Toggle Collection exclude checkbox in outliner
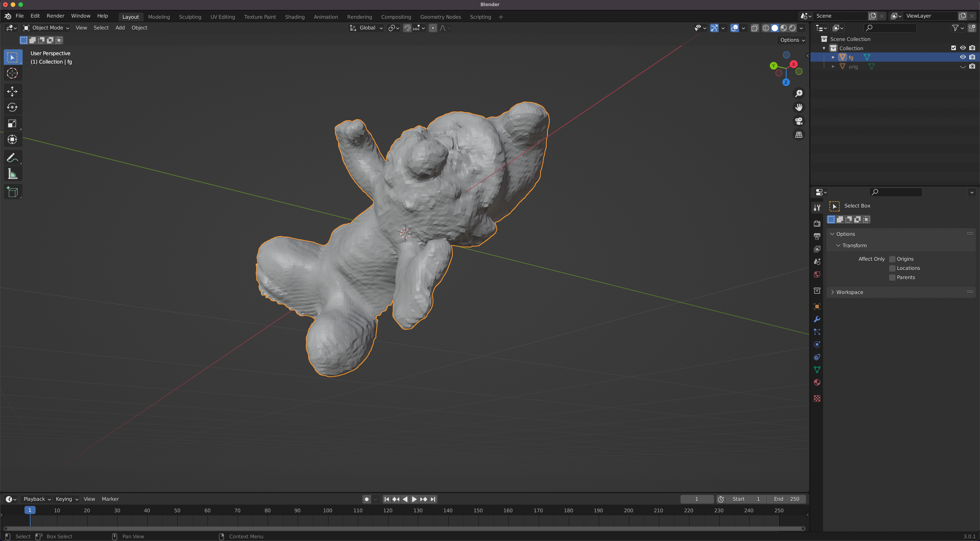Viewport: 980px width, 541px height. coord(954,48)
